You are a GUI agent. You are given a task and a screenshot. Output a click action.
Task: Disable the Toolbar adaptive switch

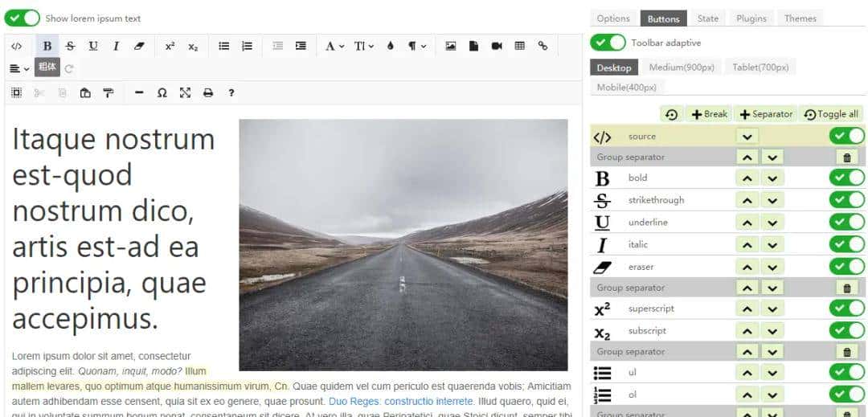[x=608, y=43]
